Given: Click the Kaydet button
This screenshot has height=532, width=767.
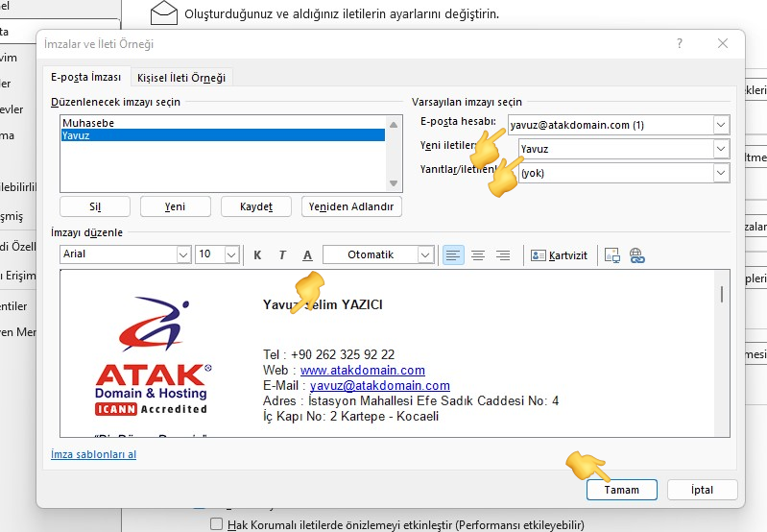Looking at the screenshot, I should (256, 206).
